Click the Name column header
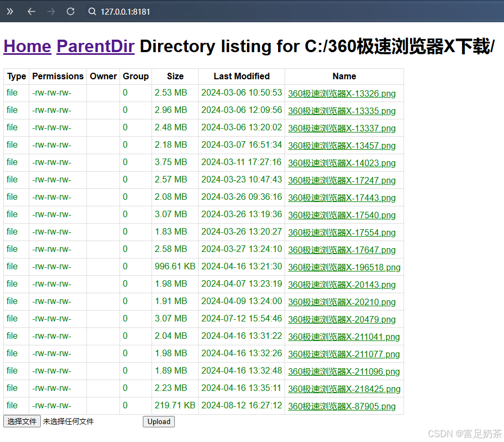 [344, 76]
